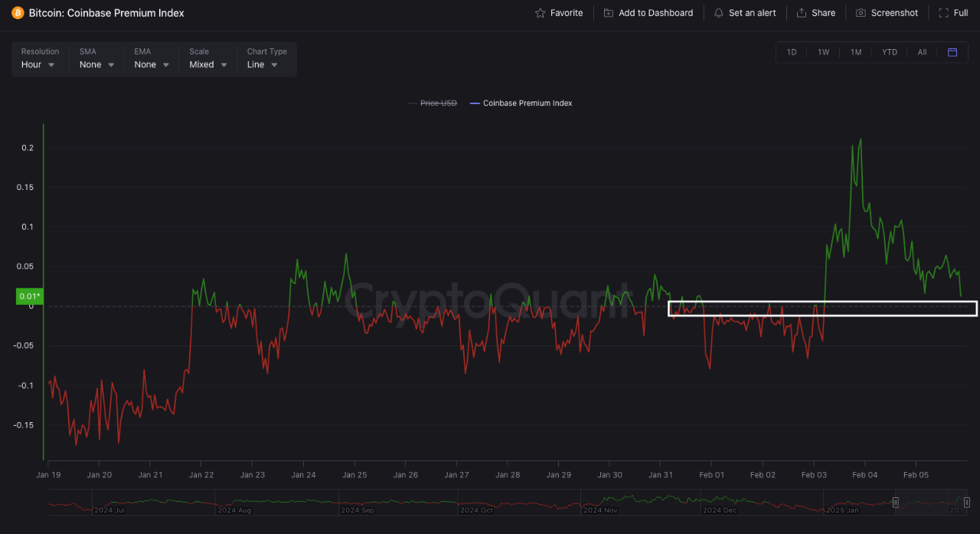The height and width of the screenshot is (534, 980).
Task: Select the YTD time range tab
Action: (x=889, y=52)
